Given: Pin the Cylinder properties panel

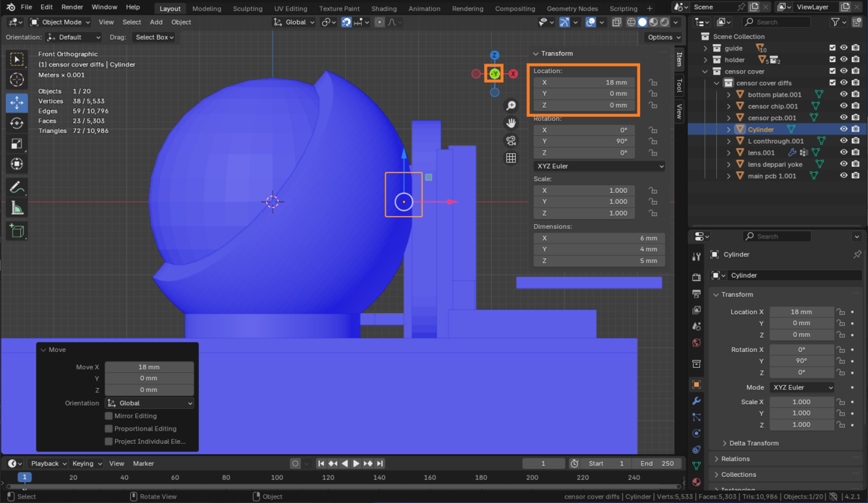Looking at the screenshot, I should pyautogui.click(x=858, y=254).
